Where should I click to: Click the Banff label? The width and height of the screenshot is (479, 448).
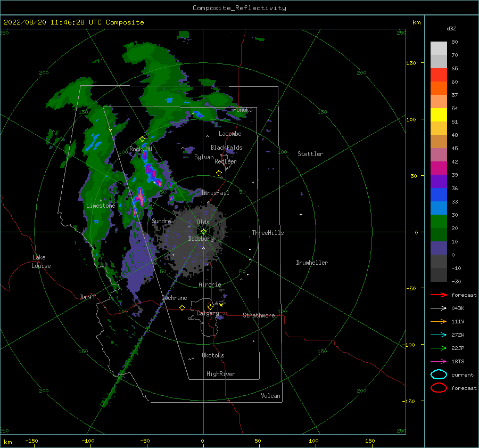(88, 297)
